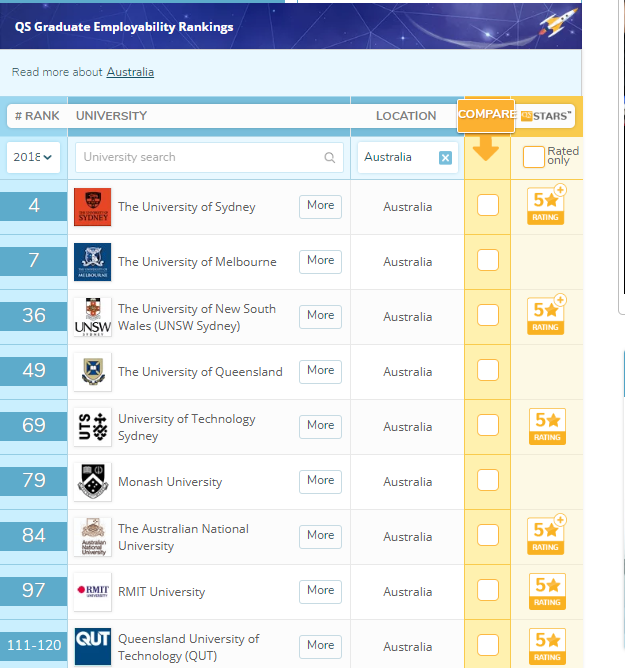Open The University of Melbourne name link

197,262
